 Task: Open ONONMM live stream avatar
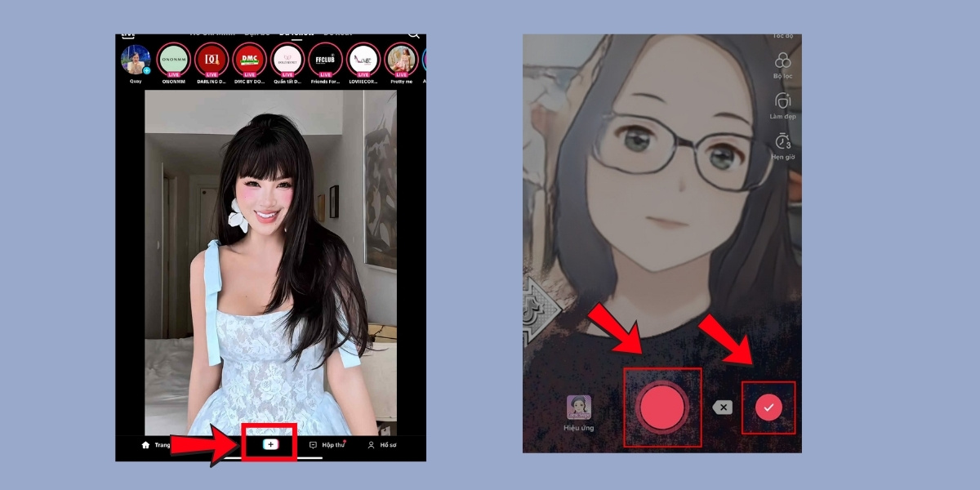[174, 60]
